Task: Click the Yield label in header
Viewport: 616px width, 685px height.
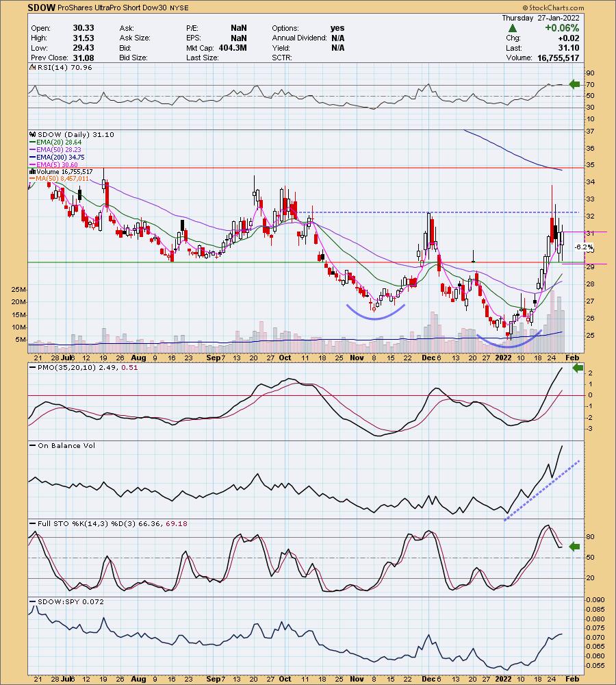Action: [281, 48]
